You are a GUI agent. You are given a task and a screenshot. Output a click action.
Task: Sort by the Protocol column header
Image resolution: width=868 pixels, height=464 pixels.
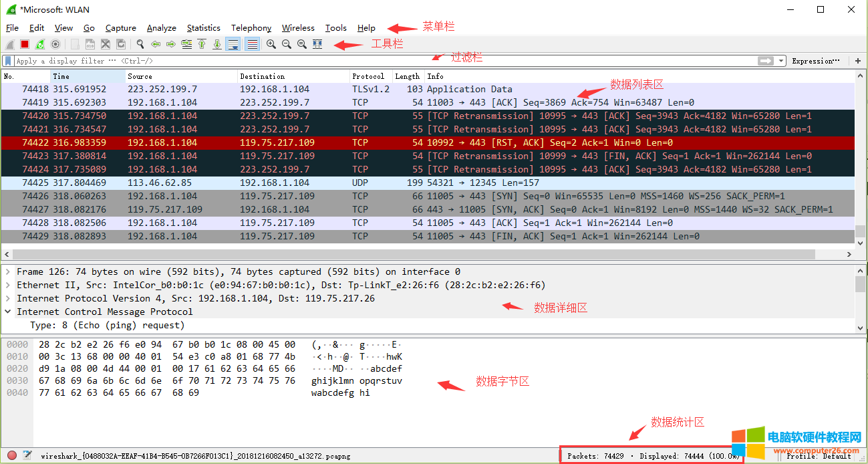tap(371, 76)
